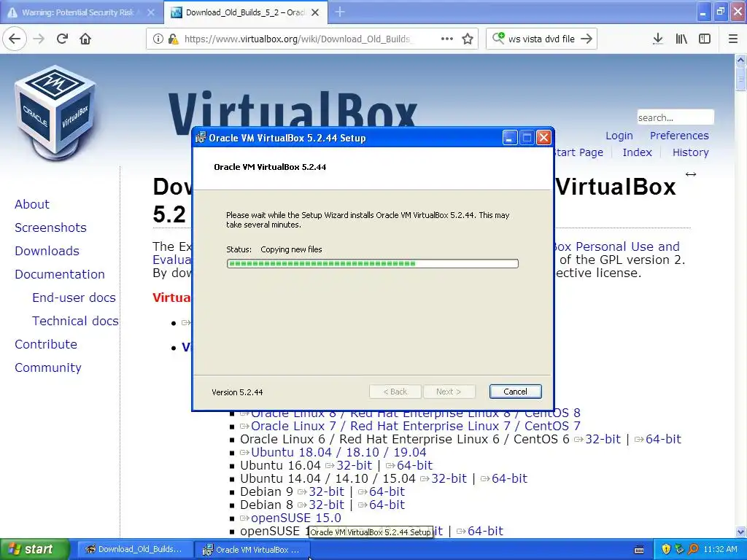Screen dimensions: 747x560
Task: Open the browser home page icon
Action: click(x=85, y=39)
